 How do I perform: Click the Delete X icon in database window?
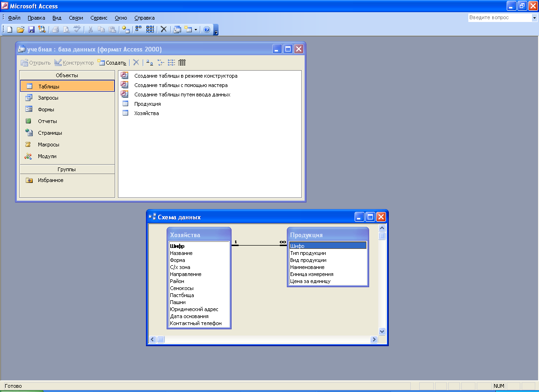point(136,63)
